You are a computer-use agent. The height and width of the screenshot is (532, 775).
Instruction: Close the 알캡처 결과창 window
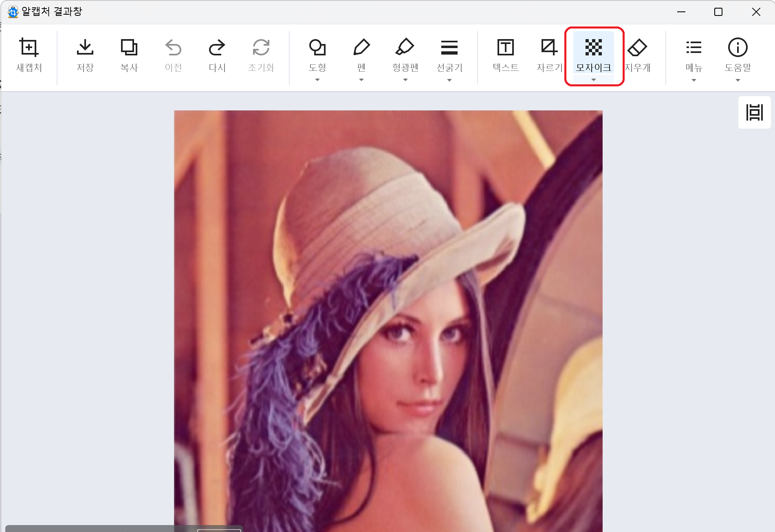(756, 12)
